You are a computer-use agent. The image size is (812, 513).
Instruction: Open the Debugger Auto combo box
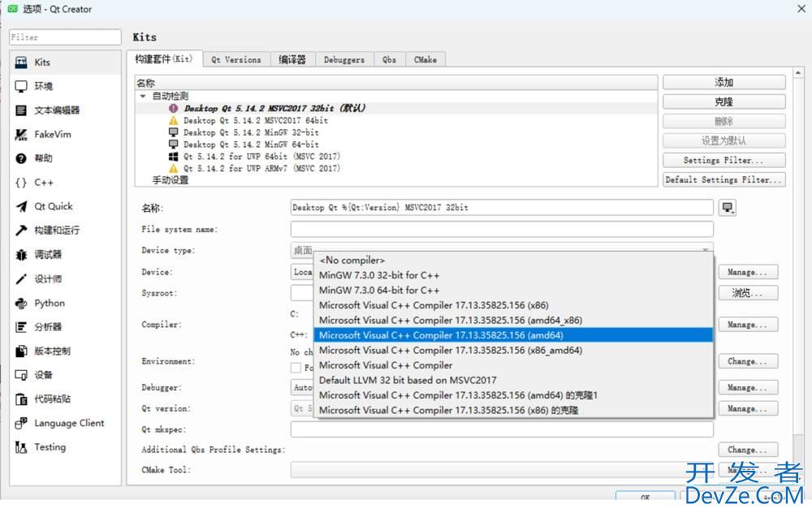point(302,387)
